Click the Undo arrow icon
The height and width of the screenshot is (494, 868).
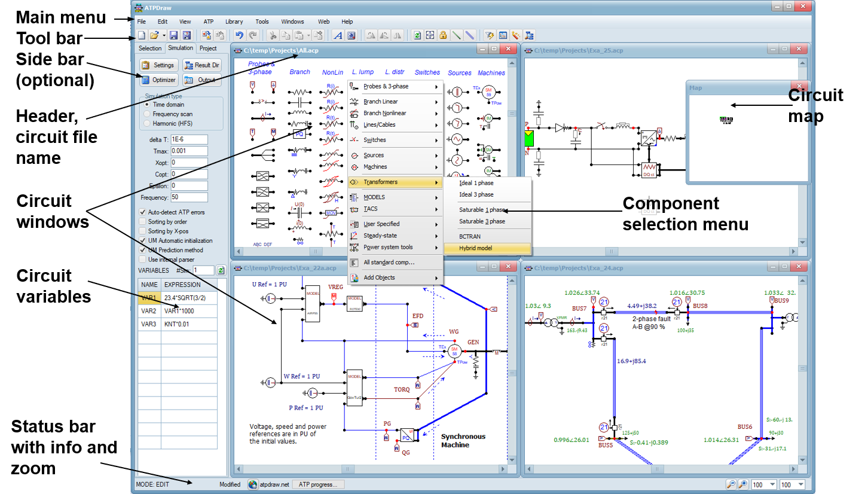tap(239, 35)
